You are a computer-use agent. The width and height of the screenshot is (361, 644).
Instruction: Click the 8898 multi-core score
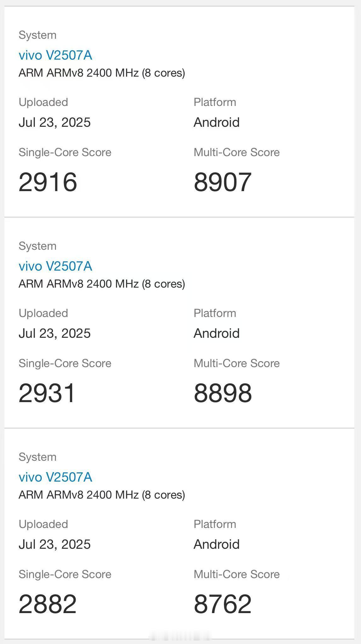pyautogui.click(x=223, y=393)
